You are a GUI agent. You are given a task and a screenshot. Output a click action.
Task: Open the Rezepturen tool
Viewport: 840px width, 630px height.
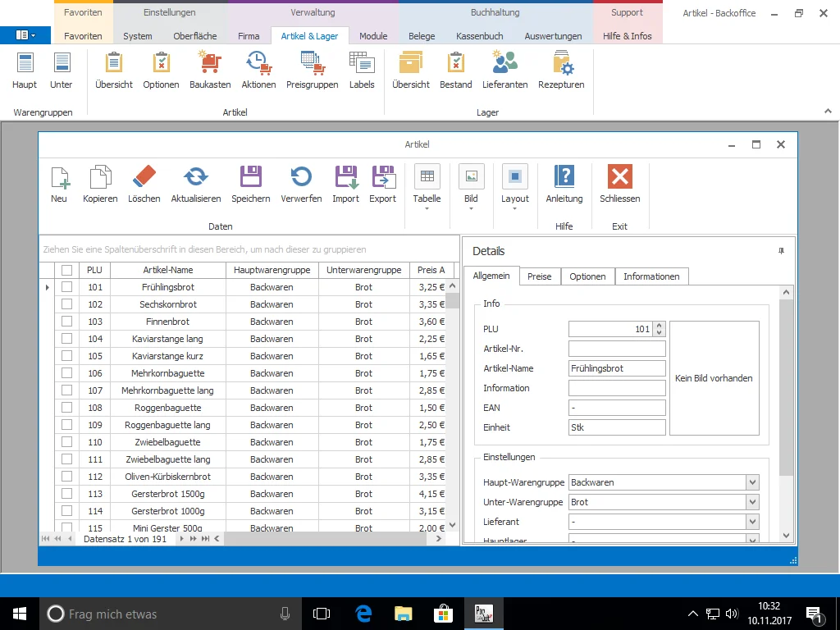pyautogui.click(x=560, y=70)
